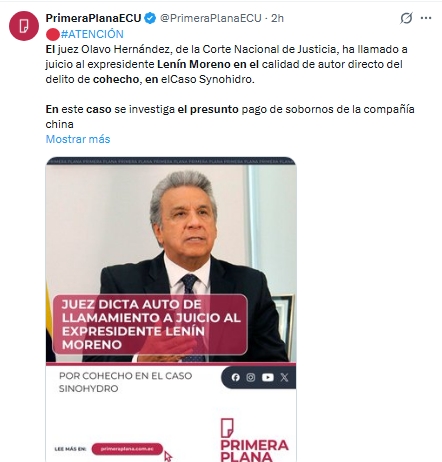Open PrimeraPlanaECU profile avatar
The height and width of the screenshot is (462, 442).
coord(24,26)
